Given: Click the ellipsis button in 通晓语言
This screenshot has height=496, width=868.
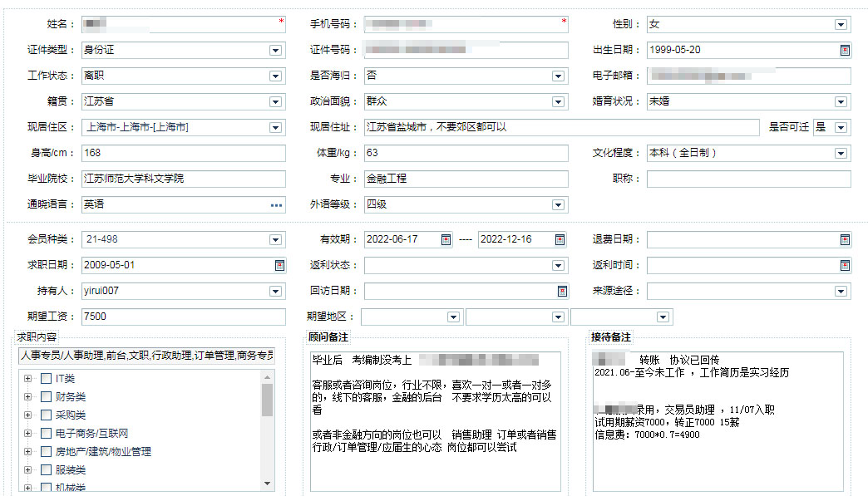Looking at the screenshot, I should 276,205.
